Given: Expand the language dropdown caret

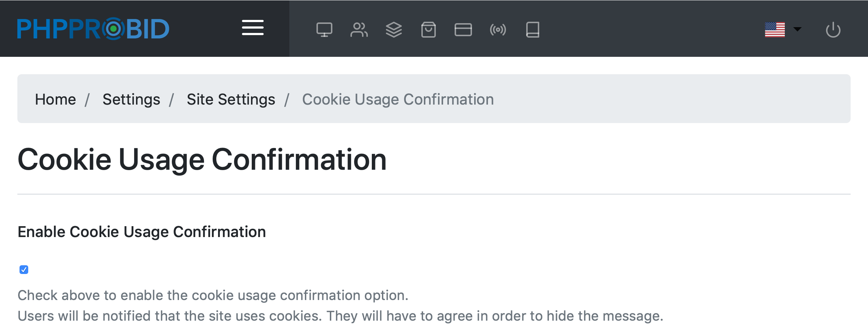Looking at the screenshot, I should click(797, 29).
